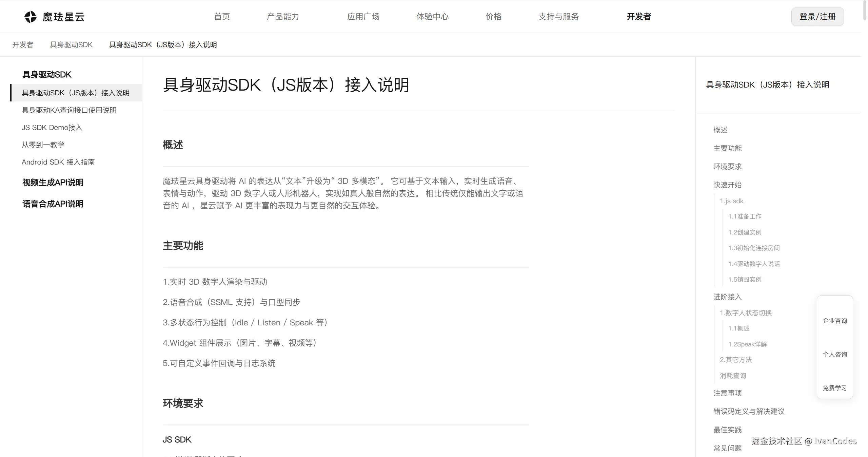Jump to 注意事项 in table of contents
This screenshot has width=868, height=457.
[x=728, y=393]
